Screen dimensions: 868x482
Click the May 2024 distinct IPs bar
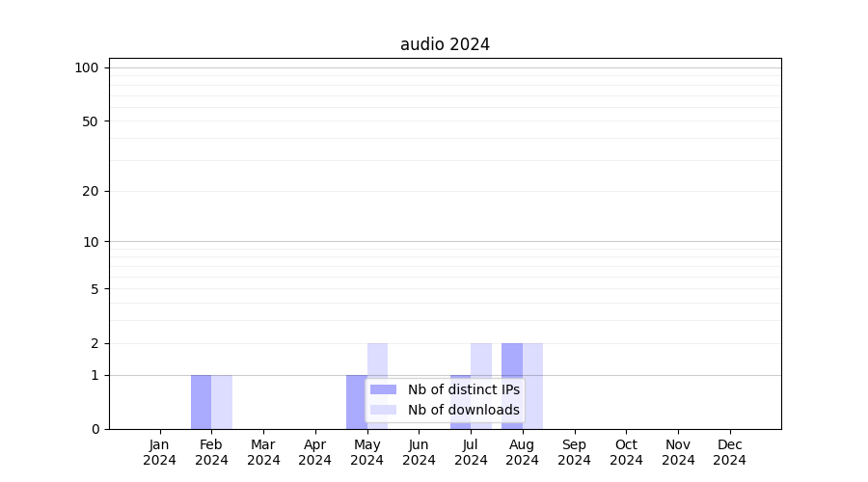coord(356,402)
